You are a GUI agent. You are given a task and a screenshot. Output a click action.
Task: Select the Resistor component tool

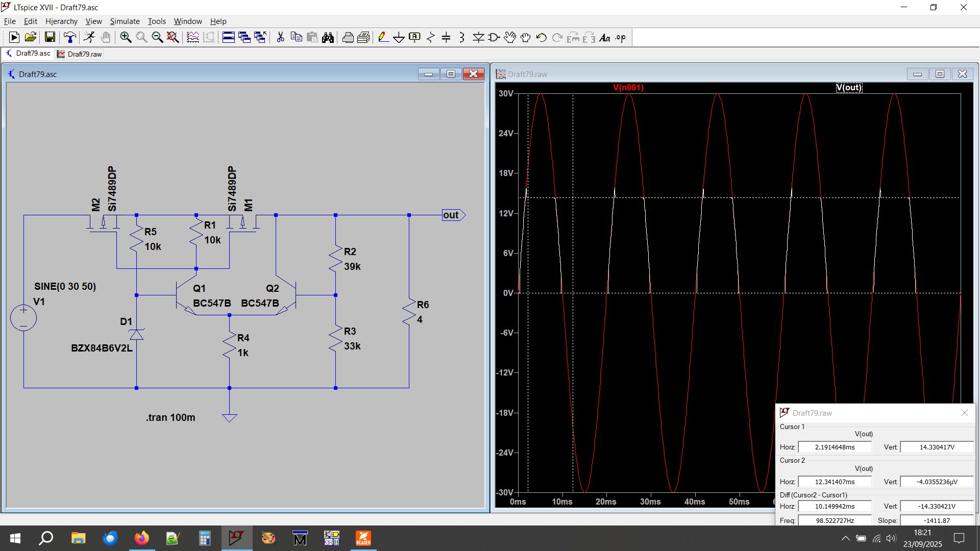point(430,37)
